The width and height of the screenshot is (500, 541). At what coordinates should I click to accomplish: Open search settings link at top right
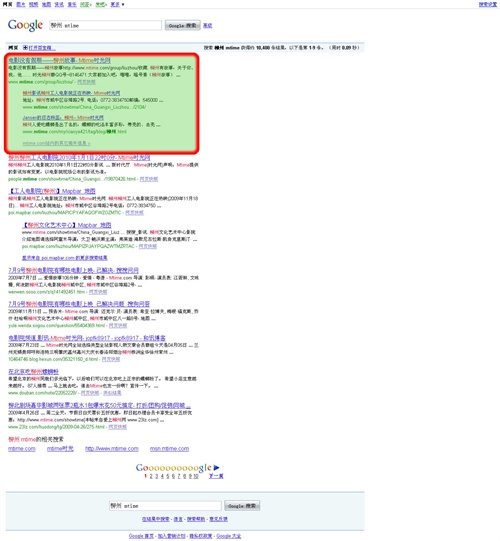tap(488, 4)
